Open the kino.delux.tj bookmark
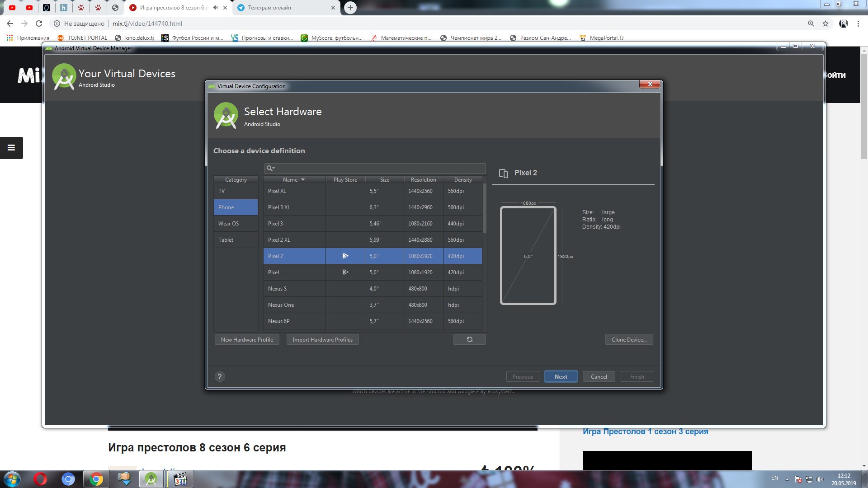 point(134,38)
